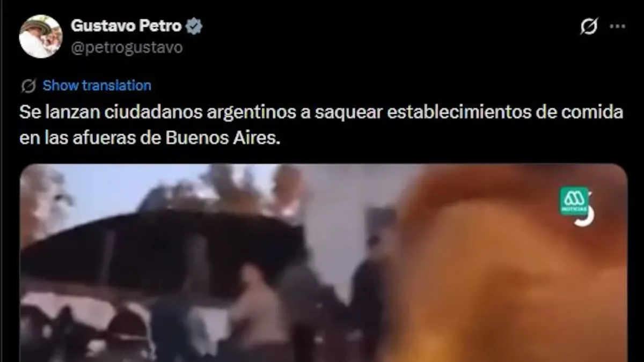
Task: Click the green Mega Noticias logo
Action: tap(574, 201)
